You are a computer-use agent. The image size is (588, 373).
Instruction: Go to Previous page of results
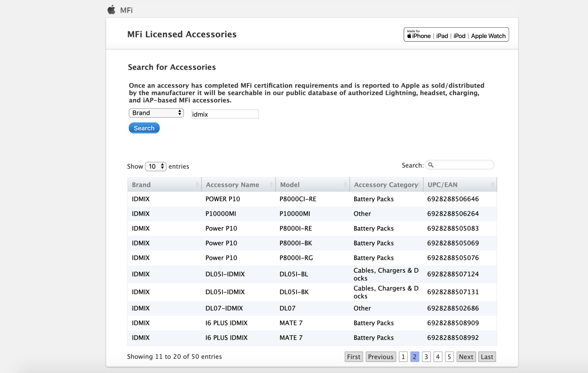coord(381,357)
